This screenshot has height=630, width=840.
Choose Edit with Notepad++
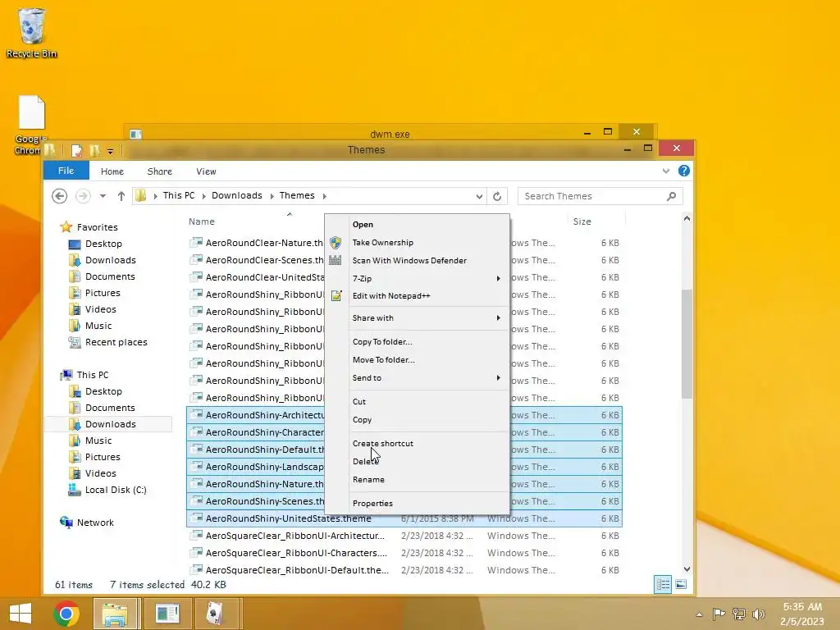point(418,295)
